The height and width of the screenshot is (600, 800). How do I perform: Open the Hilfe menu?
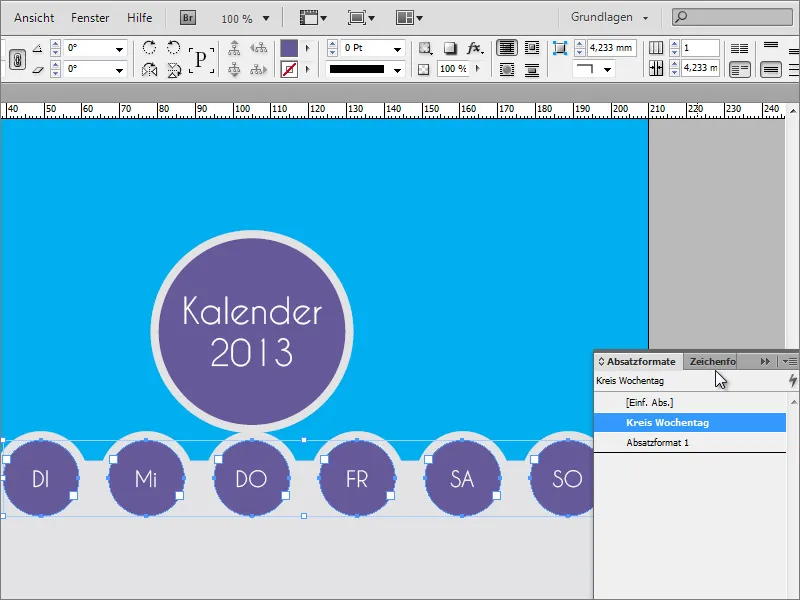[x=140, y=18]
